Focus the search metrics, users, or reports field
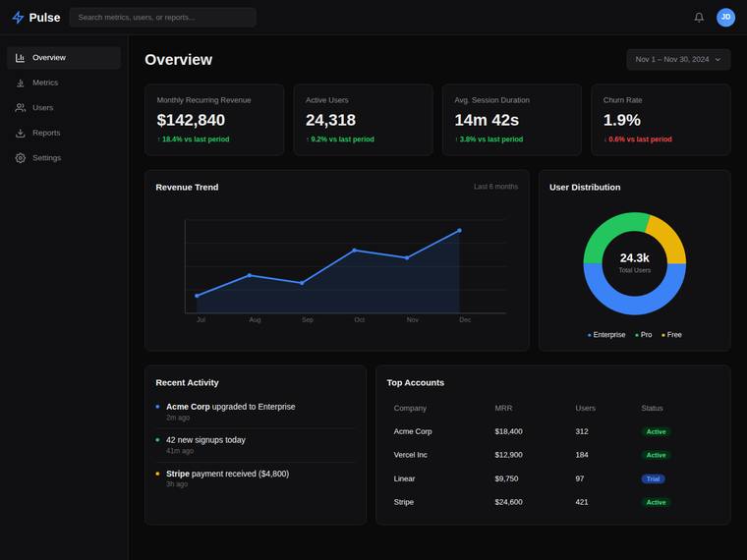 (x=163, y=18)
